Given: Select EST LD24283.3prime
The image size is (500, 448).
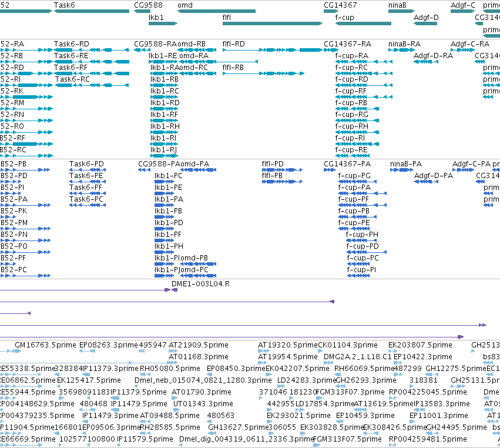Looking at the screenshot, I should click(x=307, y=380).
